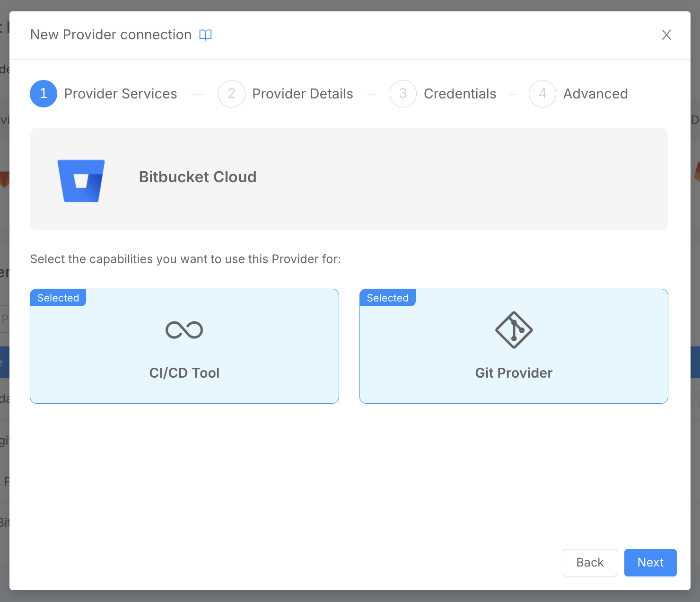Expand the Provider Details wizard step
Image resolution: width=700 pixels, height=602 pixels.
(303, 94)
